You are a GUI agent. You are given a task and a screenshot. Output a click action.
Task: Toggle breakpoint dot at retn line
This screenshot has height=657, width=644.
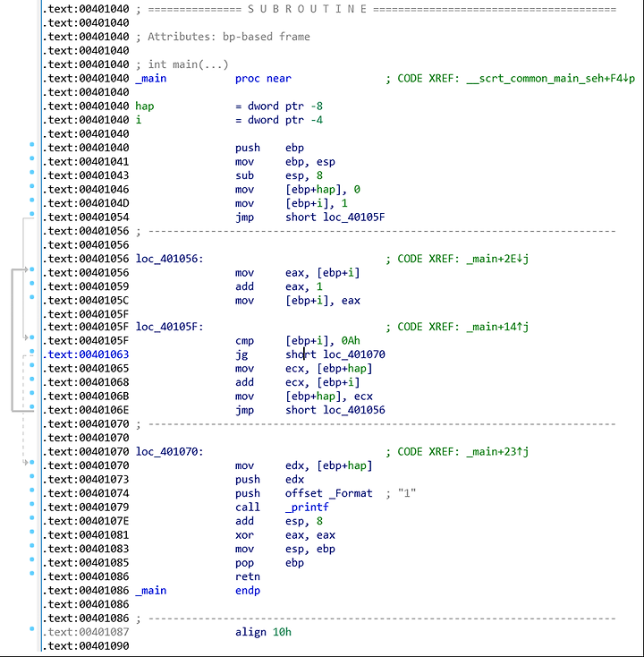tap(32, 573)
